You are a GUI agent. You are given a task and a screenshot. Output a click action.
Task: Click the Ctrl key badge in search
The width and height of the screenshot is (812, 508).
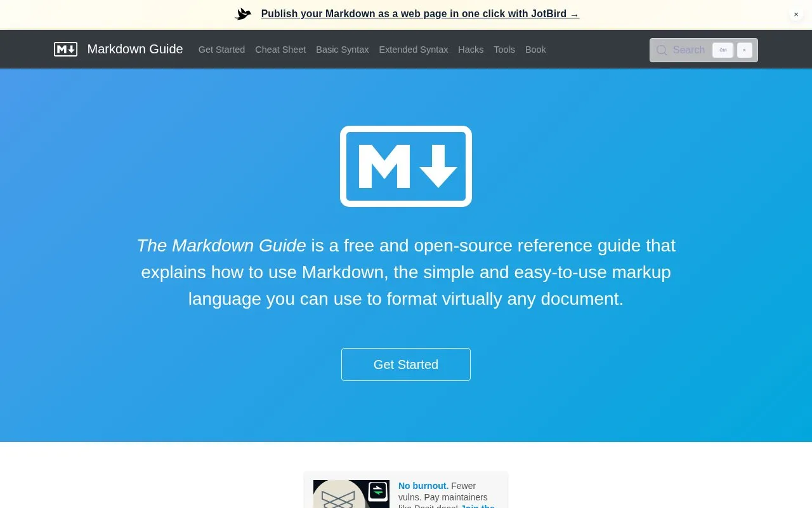(x=723, y=50)
